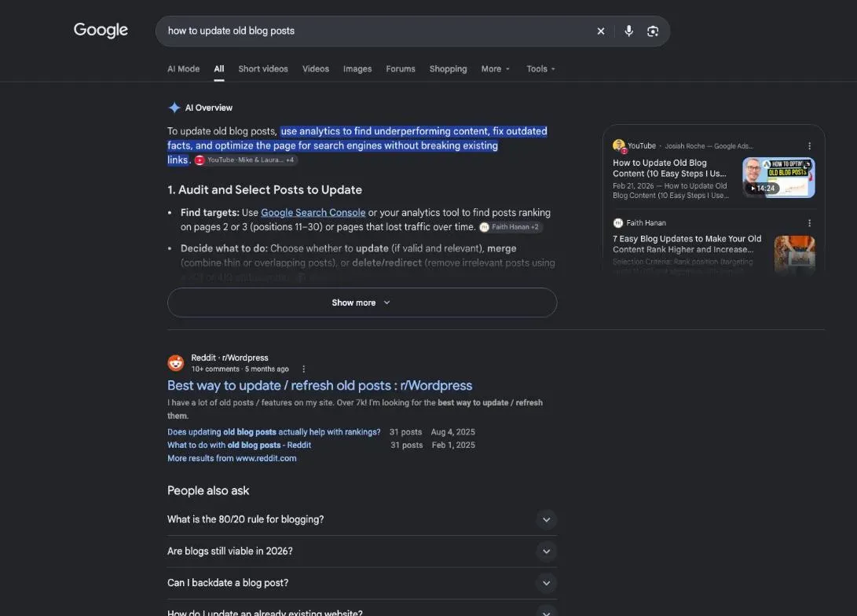Open the three-dot options next to the Reddit result
The width and height of the screenshot is (857, 616).
(304, 369)
